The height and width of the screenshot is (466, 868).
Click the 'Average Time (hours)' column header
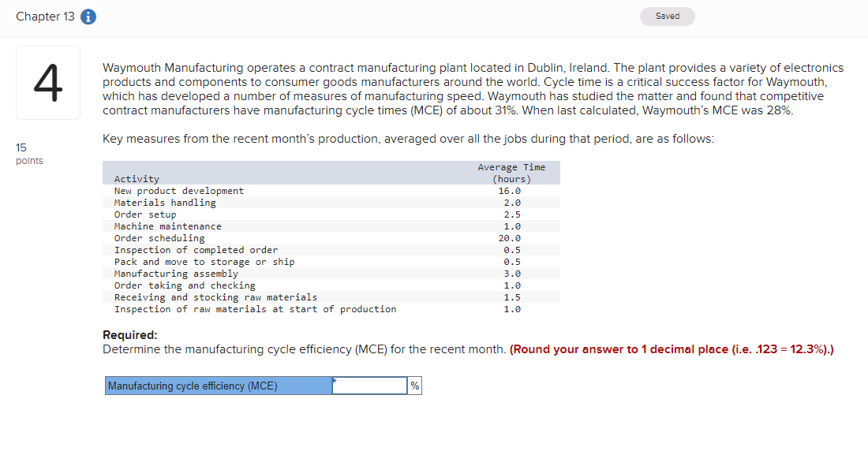(x=511, y=173)
